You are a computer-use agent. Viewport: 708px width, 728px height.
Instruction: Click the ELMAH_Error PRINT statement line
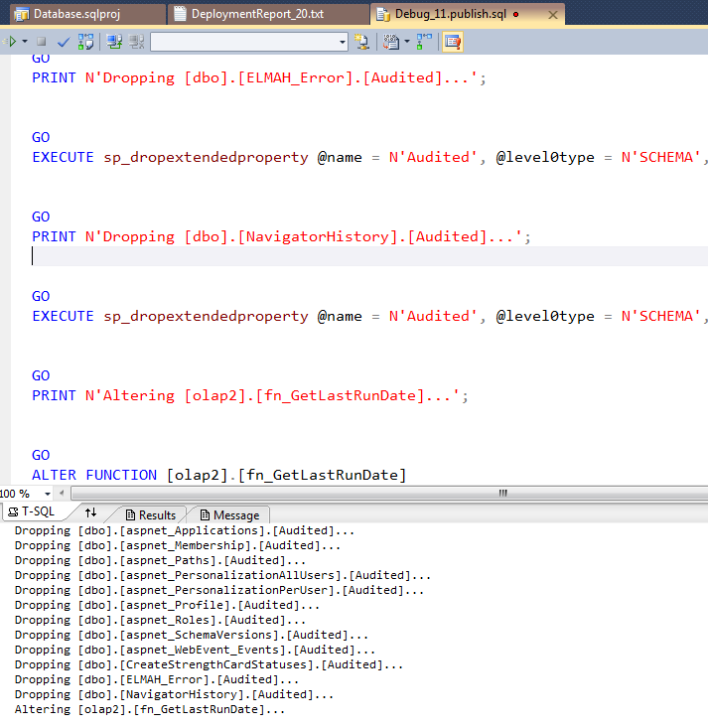click(258, 77)
